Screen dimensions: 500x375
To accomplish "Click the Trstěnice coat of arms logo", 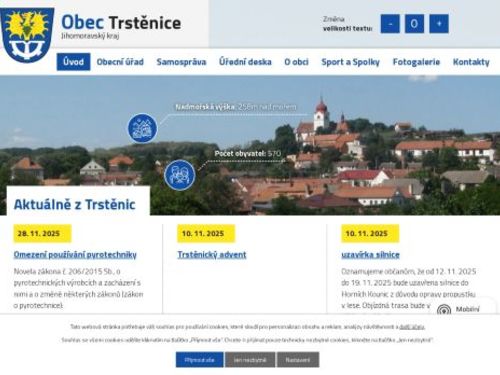I will click(27, 35).
